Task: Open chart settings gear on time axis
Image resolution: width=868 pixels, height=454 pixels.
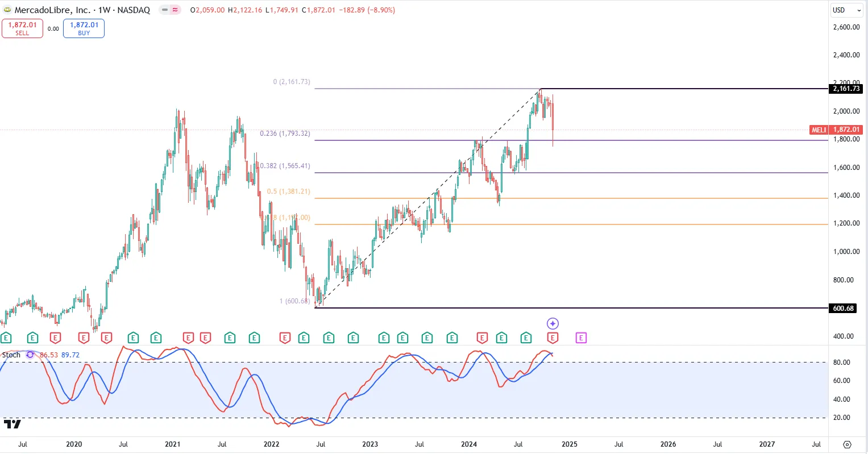Action: click(x=847, y=444)
